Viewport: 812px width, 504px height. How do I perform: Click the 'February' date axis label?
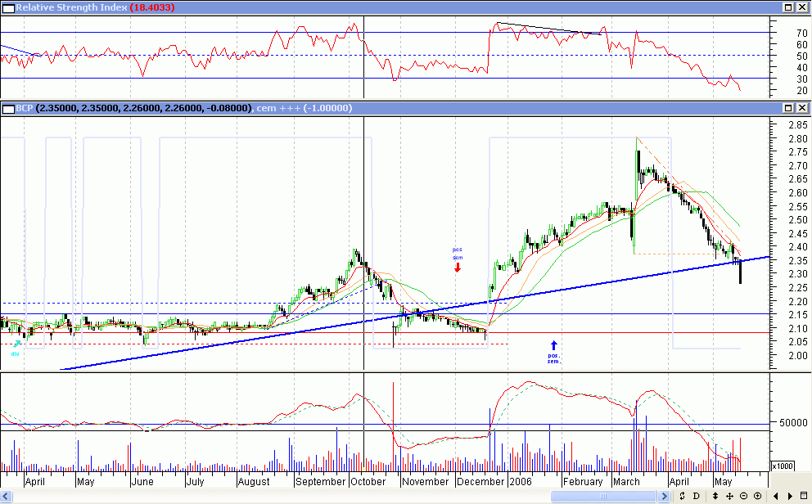pos(583,482)
